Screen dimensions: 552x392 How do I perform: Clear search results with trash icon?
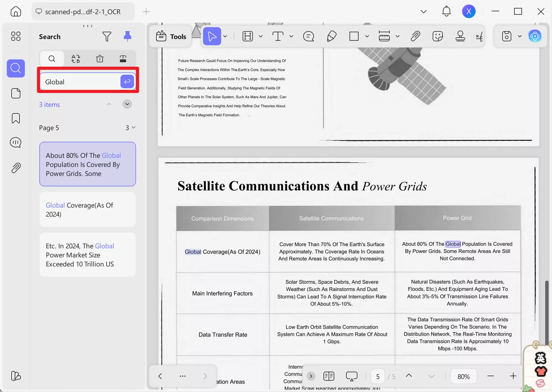pyautogui.click(x=100, y=59)
